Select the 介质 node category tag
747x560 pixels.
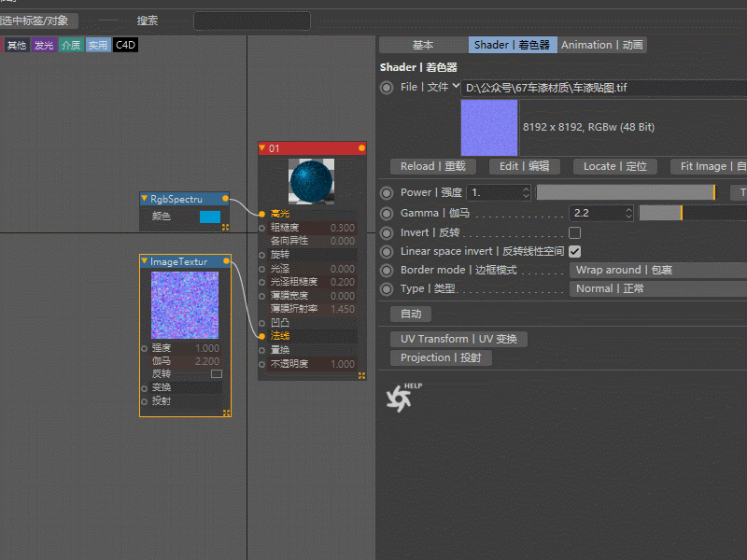[x=71, y=45]
